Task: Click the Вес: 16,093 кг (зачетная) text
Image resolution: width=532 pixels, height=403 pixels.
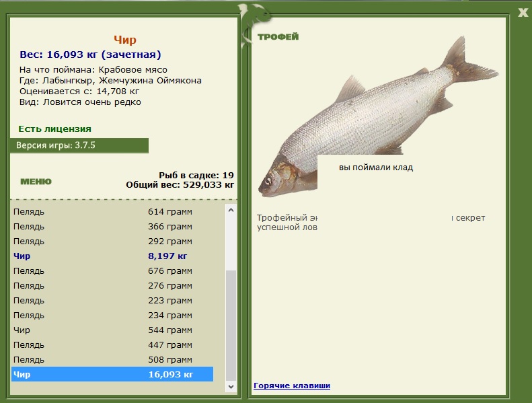Action: pos(90,54)
